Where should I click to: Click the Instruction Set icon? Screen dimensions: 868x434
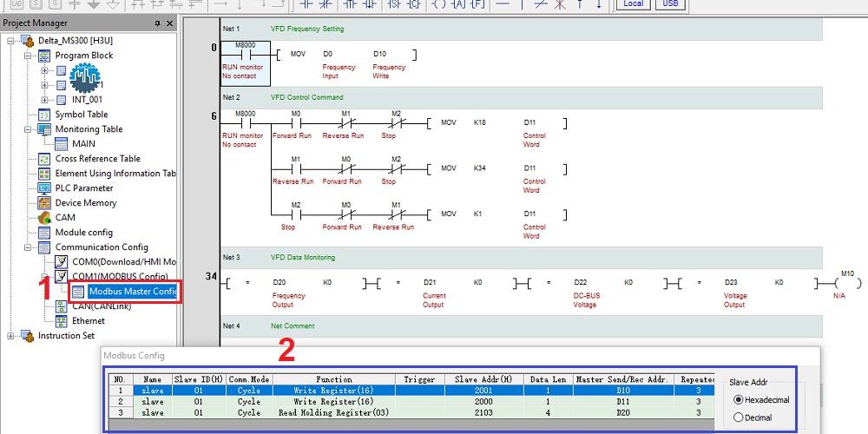28,335
